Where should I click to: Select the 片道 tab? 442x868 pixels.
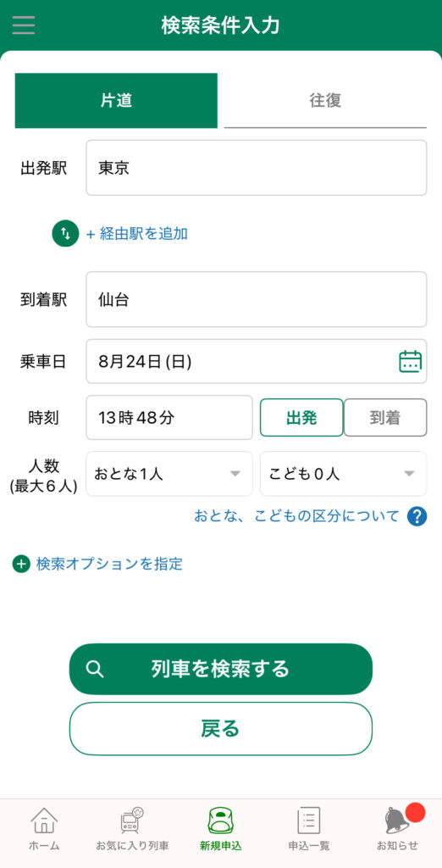coord(116,101)
